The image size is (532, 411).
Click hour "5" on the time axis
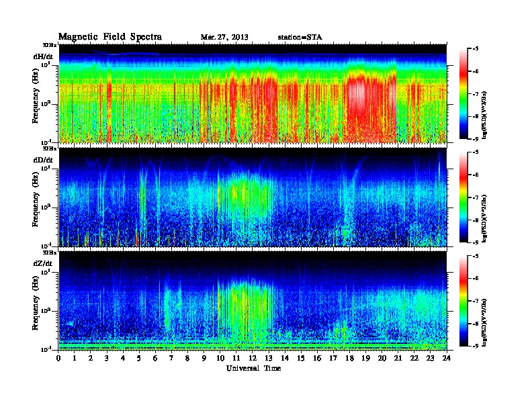[140, 358]
